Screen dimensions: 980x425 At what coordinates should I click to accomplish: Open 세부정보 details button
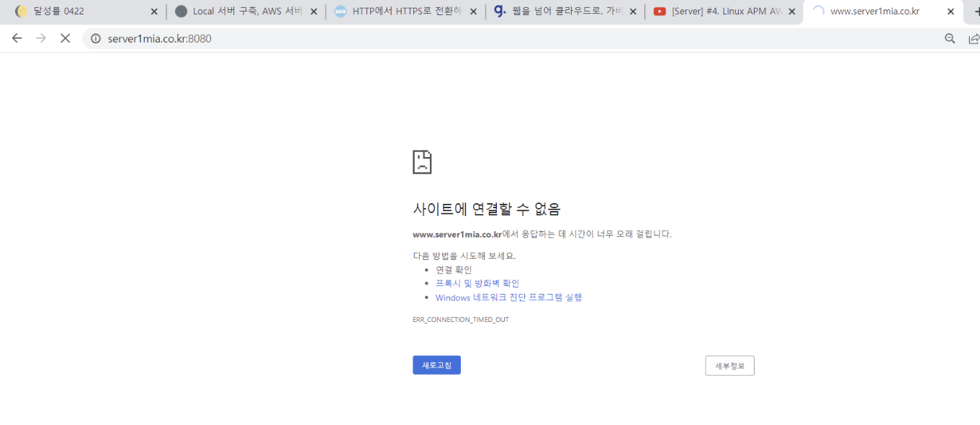click(729, 366)
